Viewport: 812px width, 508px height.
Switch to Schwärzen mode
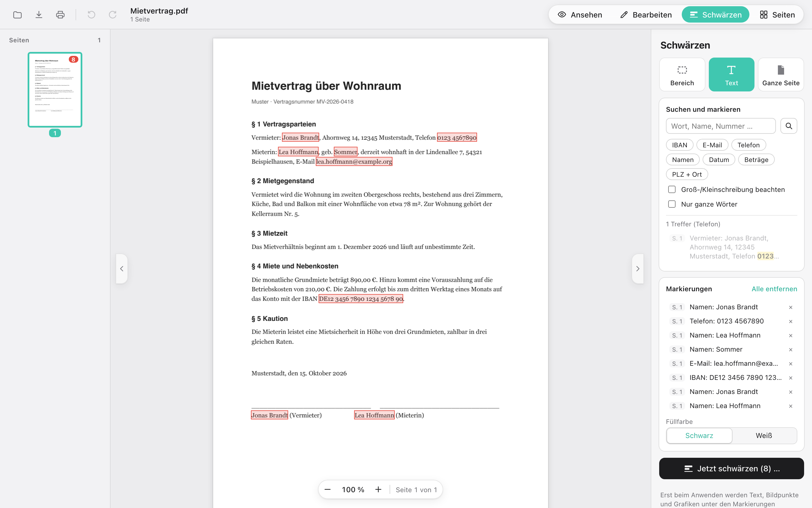(715, 15)
